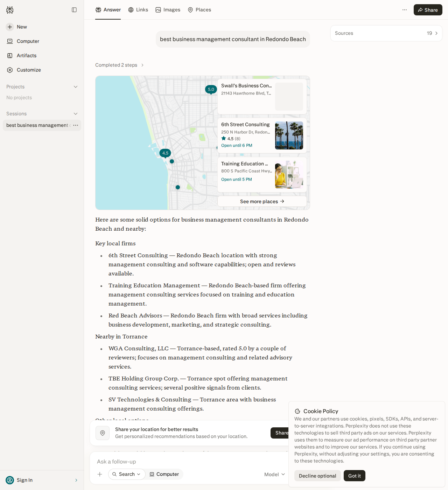
Task: Open the 6th Street Consulting photo thumbnail
Action: click(289, 135)
